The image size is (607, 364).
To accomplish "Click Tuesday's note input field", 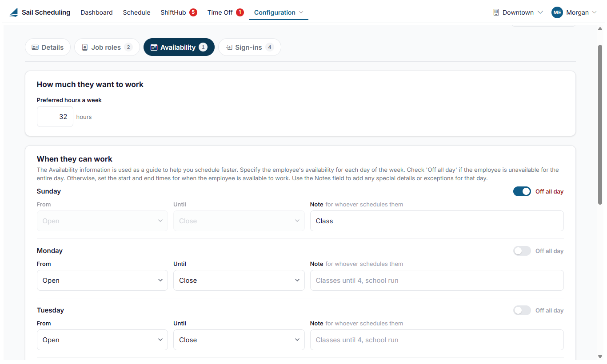I will [x=437, y=340].
